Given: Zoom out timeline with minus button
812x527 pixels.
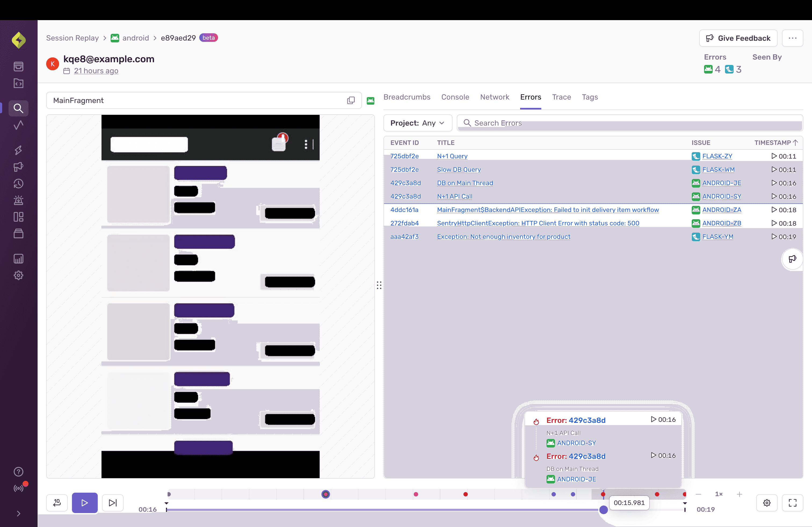Looking at the screenshot, I should pos(698,494).
